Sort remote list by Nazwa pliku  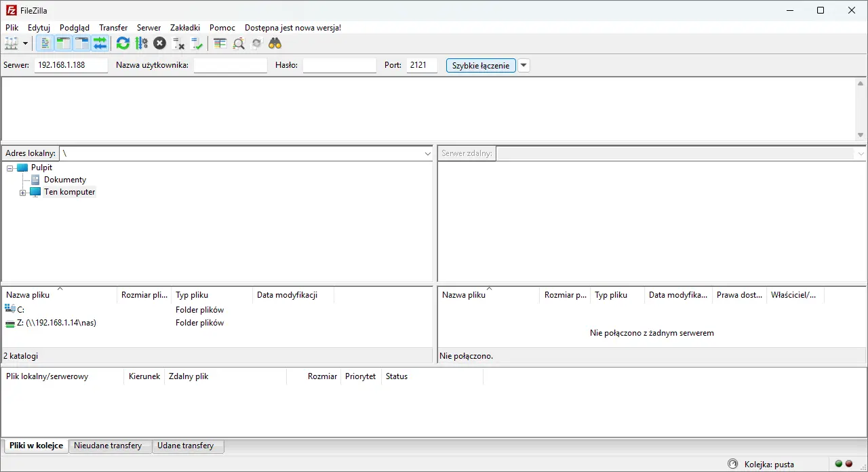(489, 295)
